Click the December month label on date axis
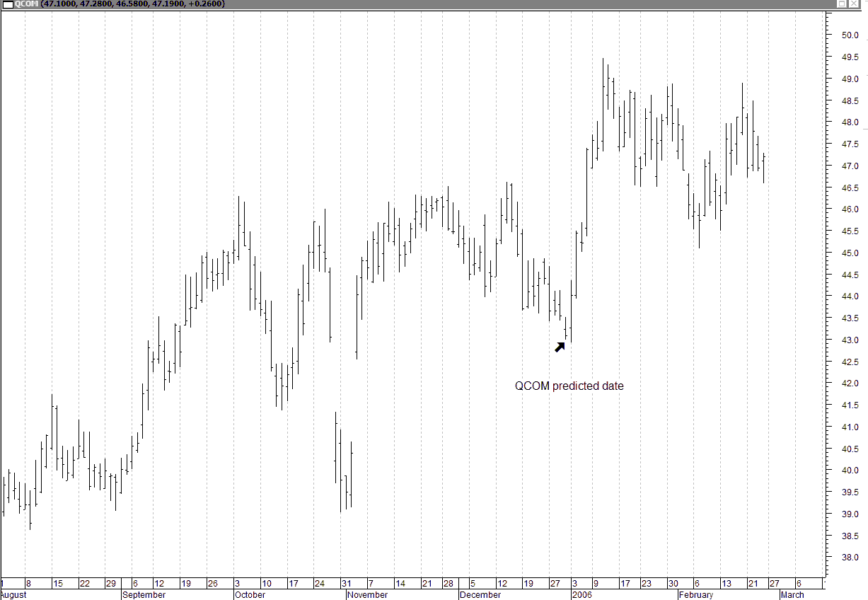This screenshot has height=600, width=868. coord(480,595)
